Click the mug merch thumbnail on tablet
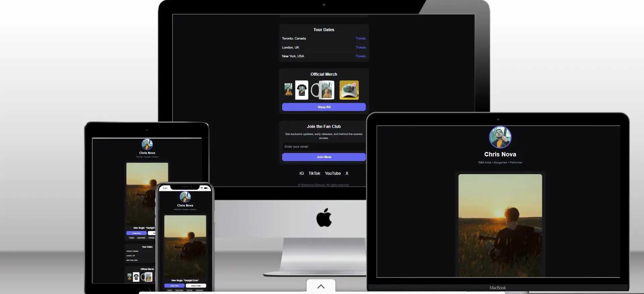 click(147, 277)
